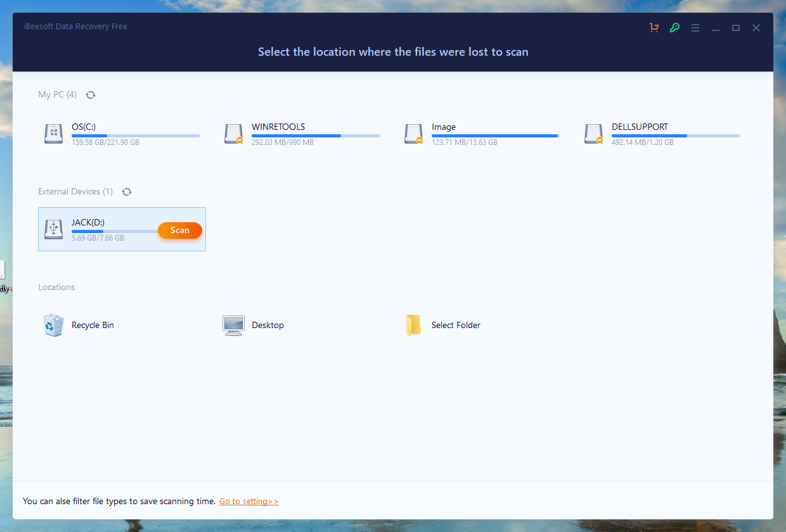Open the hamburger menu in title bar
The image size is (786, 532).
click(695, 28)
